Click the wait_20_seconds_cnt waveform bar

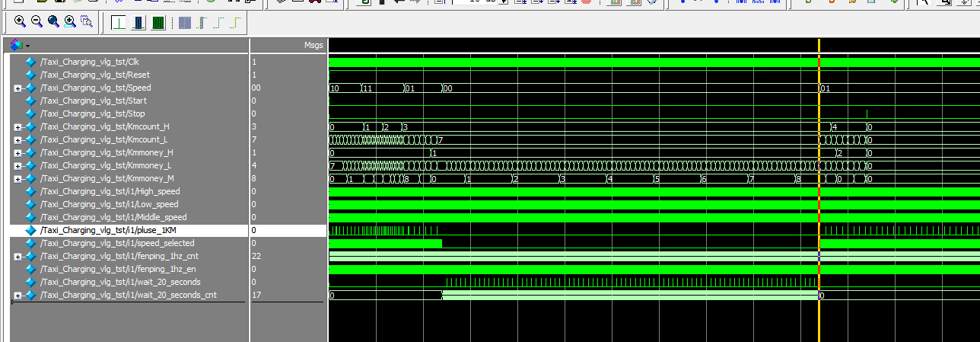click(x=630, y=295)
